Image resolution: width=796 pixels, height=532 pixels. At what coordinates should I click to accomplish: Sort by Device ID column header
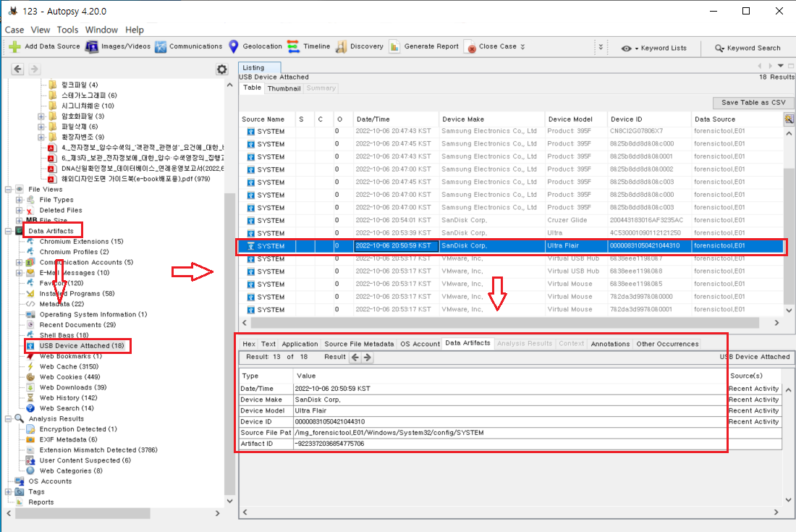649,119
